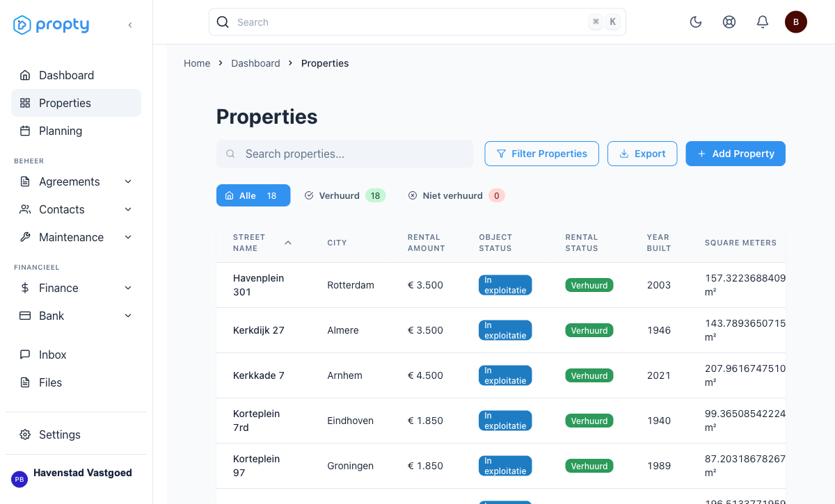Toggle dark mode with the moon icon
Image resolution: width=835 pixels, height=504 pixels.
(x=696, y=22)
